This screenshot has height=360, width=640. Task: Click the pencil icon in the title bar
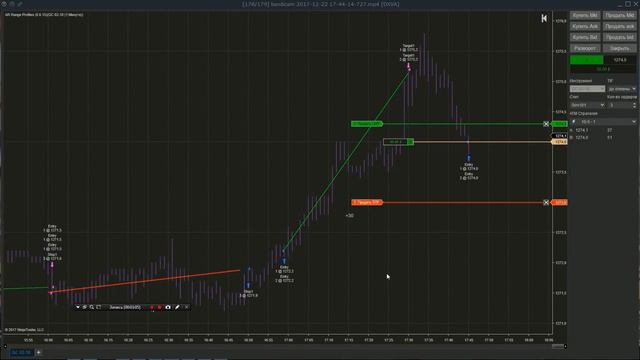[x=20, y=4]
